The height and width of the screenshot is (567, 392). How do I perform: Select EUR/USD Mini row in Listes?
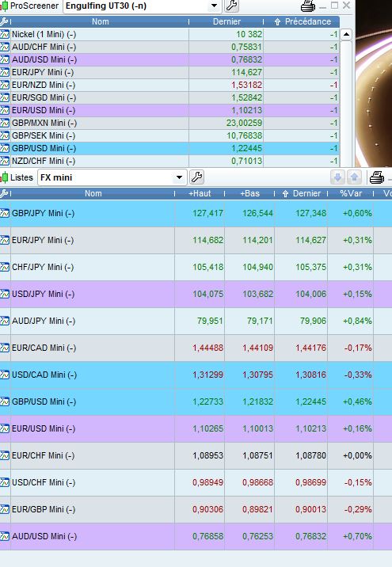point(196,428)
